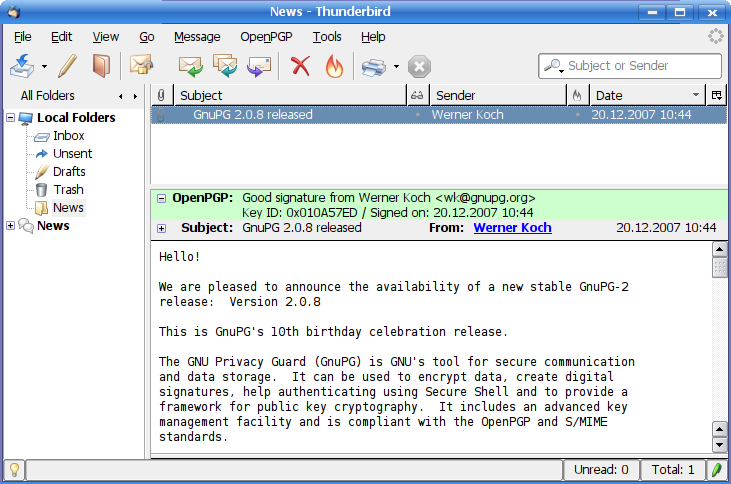731x484 pixels.
Task: Print the message with the printer icon
Action: (373, 67)
